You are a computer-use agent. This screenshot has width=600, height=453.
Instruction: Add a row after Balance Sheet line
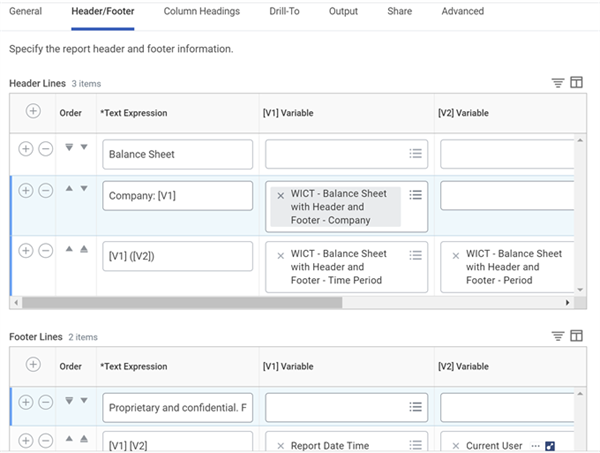26,148
